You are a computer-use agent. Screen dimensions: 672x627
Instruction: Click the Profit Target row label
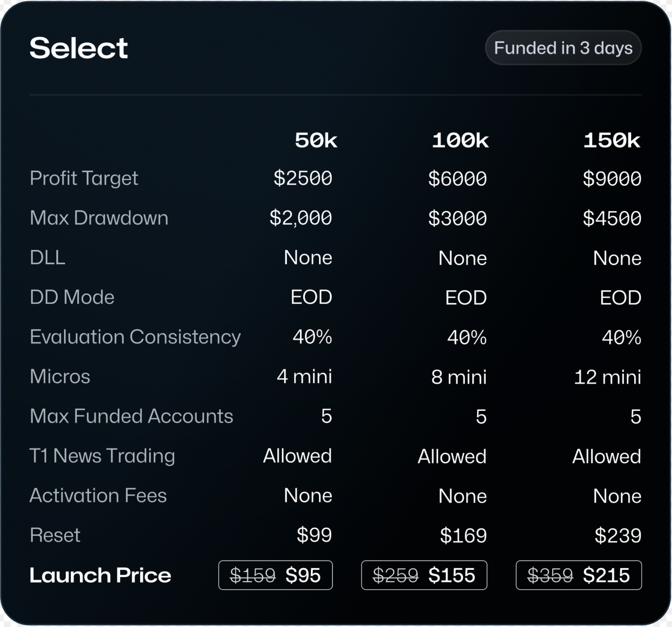(x=84, y=178)
